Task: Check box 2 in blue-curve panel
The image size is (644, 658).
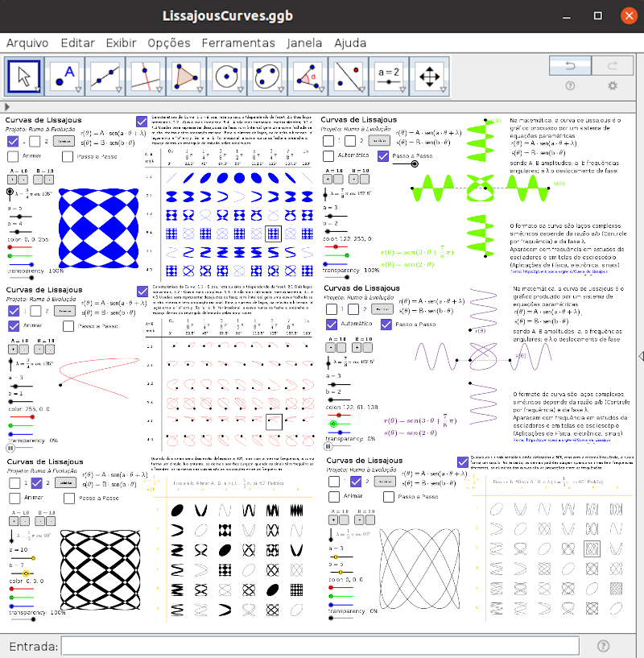Action: coord(35,142)
